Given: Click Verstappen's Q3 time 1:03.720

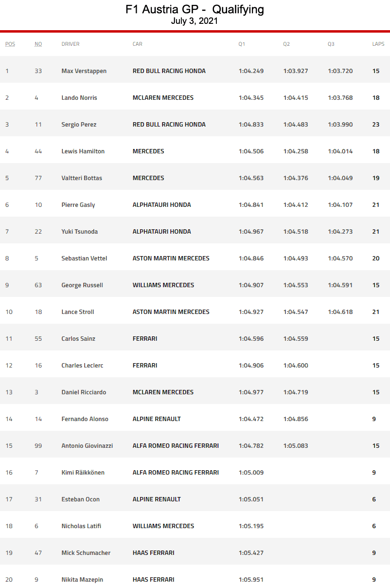Looking at the screenshot, I should pos(340,71).
